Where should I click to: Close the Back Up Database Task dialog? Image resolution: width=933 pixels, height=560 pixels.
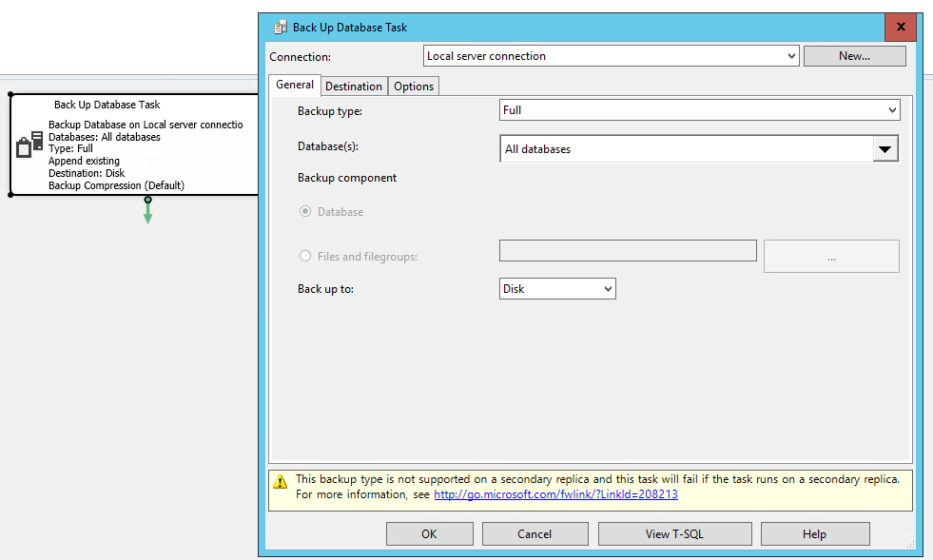click(900, 28)
